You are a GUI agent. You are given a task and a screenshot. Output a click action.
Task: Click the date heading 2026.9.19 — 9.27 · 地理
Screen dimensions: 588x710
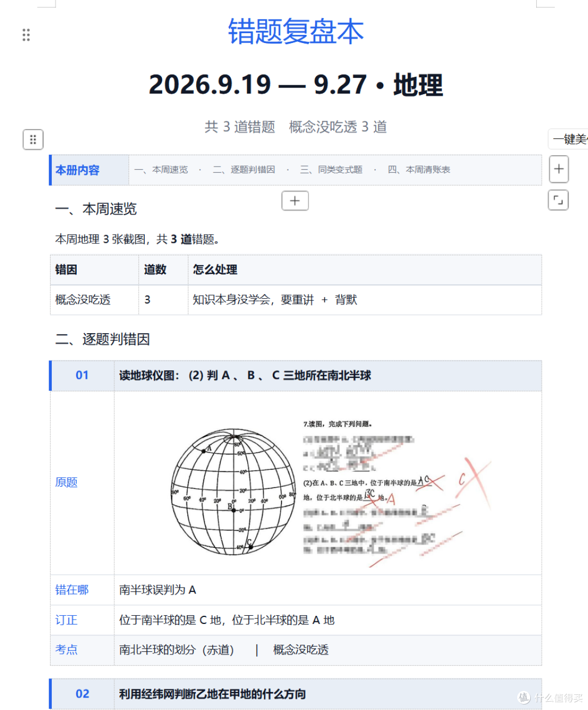[296, 85]
